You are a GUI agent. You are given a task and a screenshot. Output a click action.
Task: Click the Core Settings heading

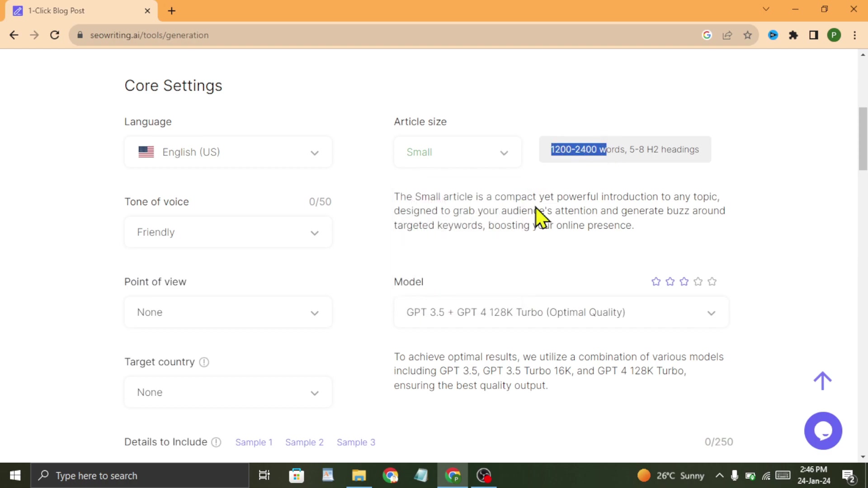point(173,85)
